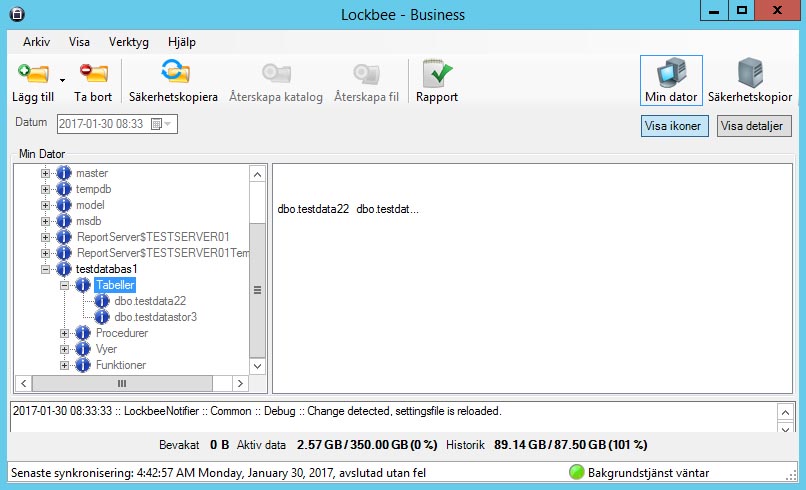Click the Visa detaljer button
806x490 pixels.
click(x=754, y=126)
